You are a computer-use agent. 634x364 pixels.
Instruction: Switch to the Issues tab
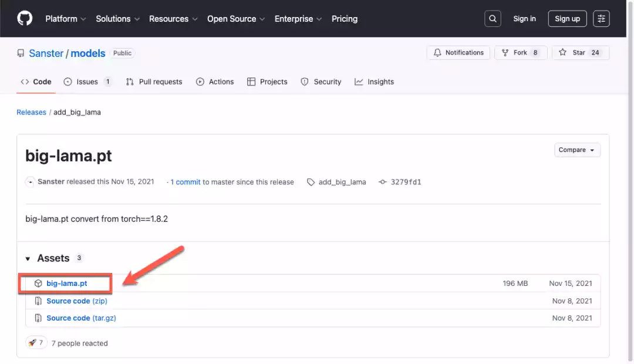[87, 82]
